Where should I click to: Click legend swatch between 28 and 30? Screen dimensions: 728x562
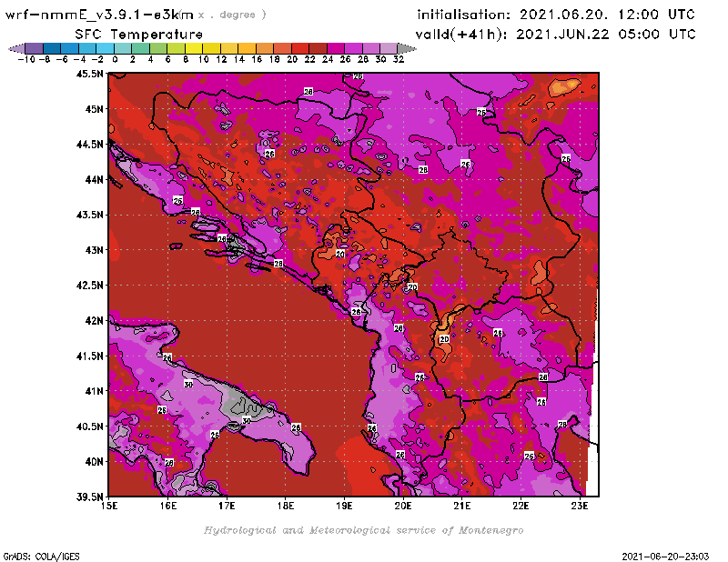[x=370, y=48]
